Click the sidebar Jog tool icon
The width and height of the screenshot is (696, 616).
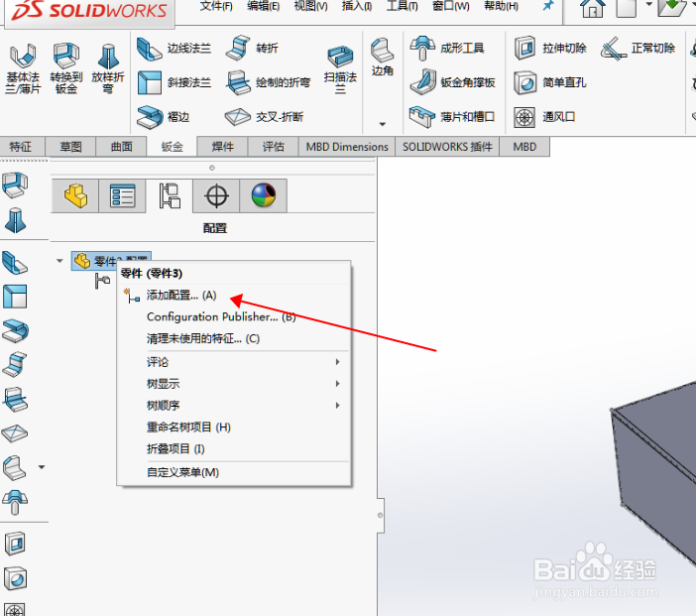tap(15, 365)
